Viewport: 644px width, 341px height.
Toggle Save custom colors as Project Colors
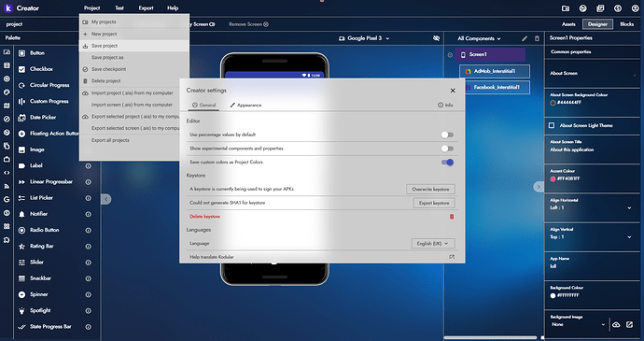coord(447,163)
